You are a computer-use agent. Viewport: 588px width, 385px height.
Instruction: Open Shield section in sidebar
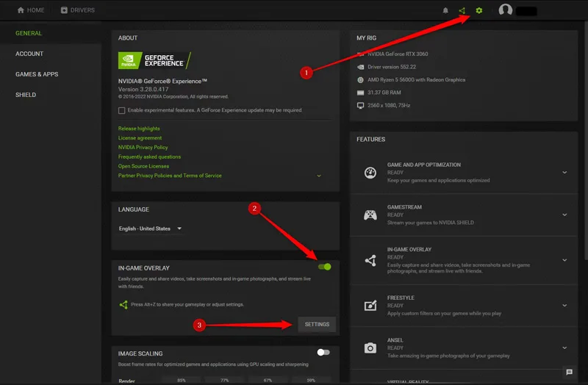pos(26,95)
